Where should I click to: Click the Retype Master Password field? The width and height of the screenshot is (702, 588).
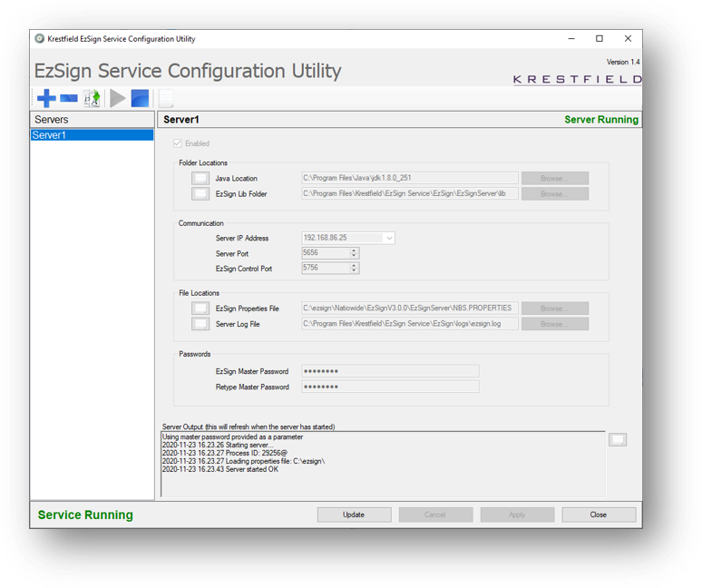tap(390, 387)
